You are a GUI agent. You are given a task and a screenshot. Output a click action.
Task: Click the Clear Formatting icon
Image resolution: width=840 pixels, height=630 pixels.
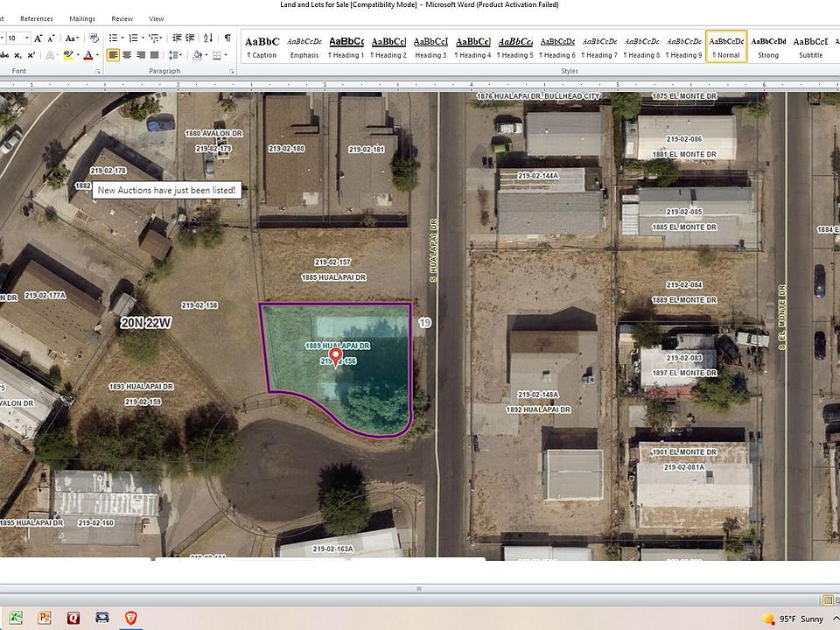[94, 38]
